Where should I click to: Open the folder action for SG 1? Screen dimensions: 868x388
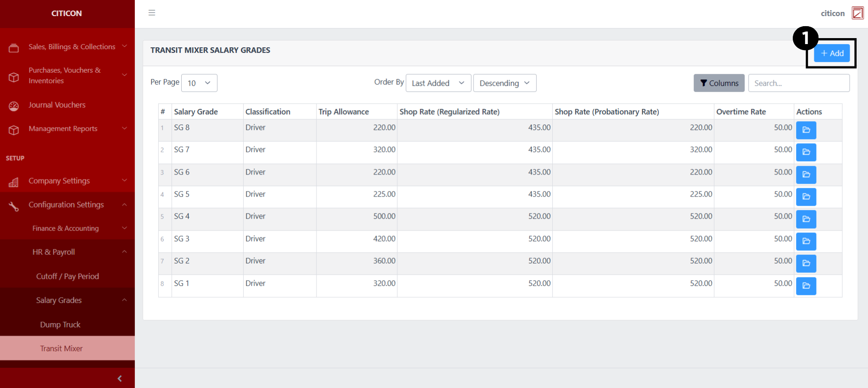806,286
